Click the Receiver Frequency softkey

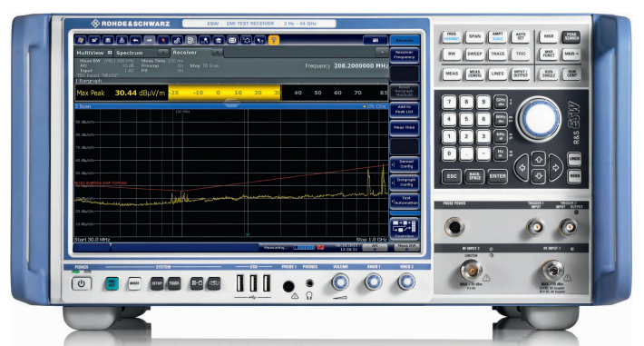405,54
